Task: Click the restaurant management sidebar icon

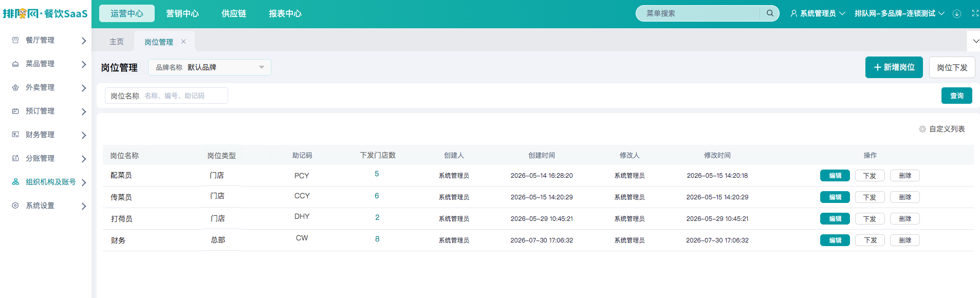Action: click(x=15, y=40)
